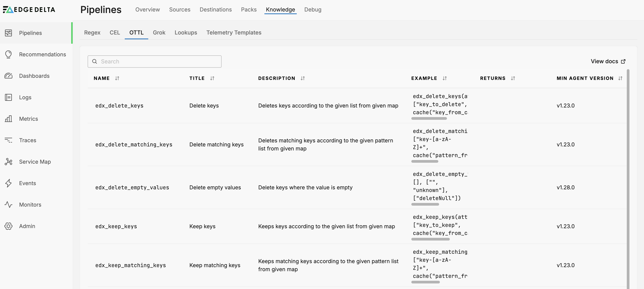The height and width of the screenshot is (289, 644).
Task: Click the 'Keep matching keys' title cell
Action: tap(215, 265)
